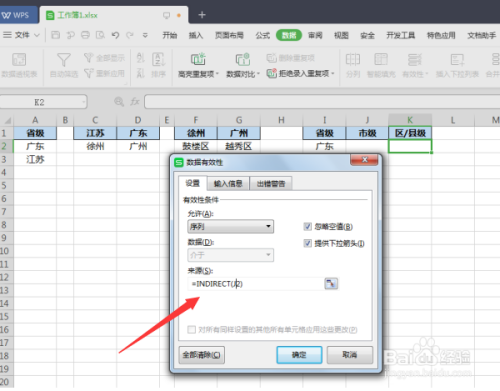Click the Redo arrow icon

(x=130, y=35)
